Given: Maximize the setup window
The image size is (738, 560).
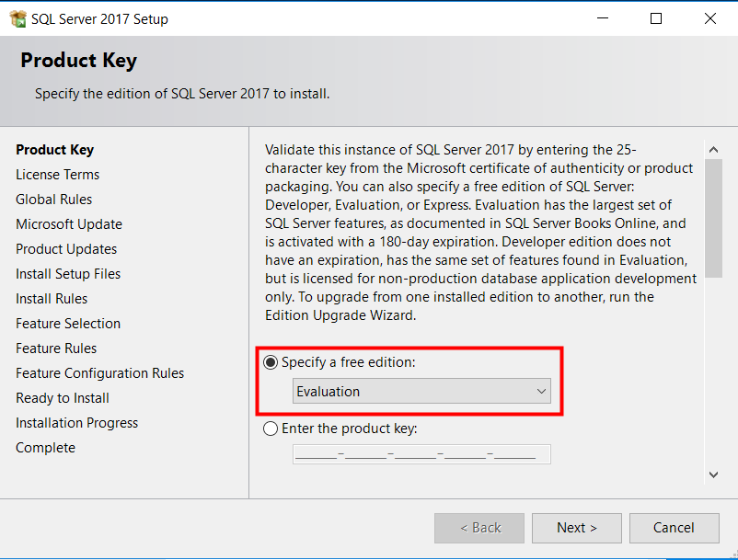Looking at the screenshot, I should [656, 18].
